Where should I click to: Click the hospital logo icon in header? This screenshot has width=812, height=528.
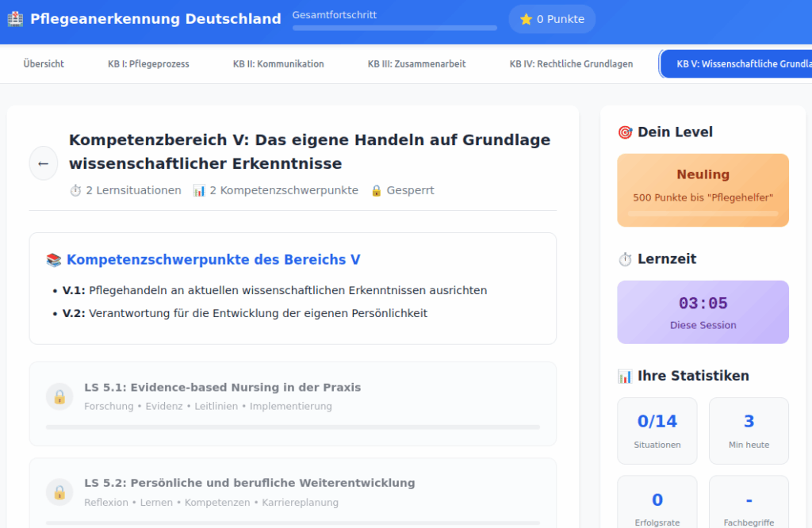point(15,18)
